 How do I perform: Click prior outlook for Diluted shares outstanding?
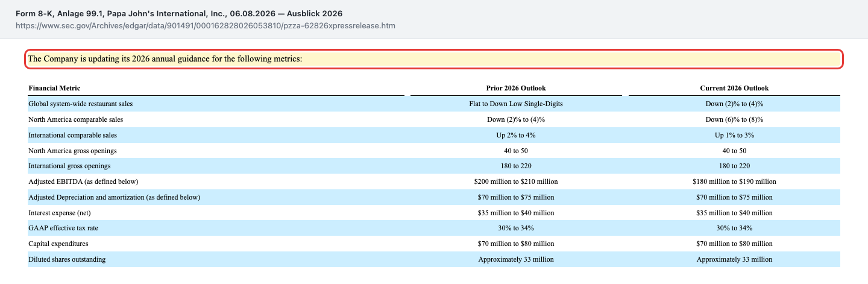pyautogui.click(x=516, y=259)
